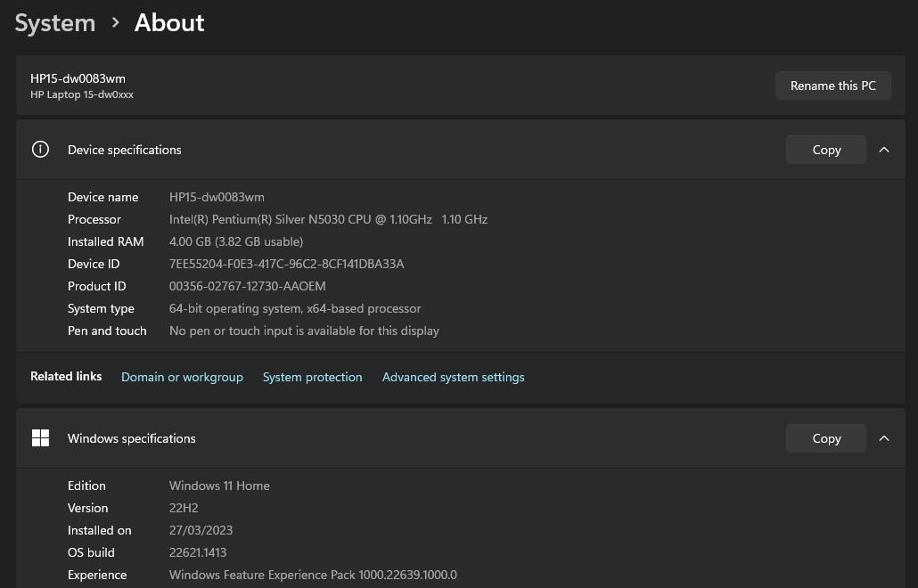Click the Windows Feature Experience Pack value
Viewport: 918px width, 588px height.
coord(313,576)
